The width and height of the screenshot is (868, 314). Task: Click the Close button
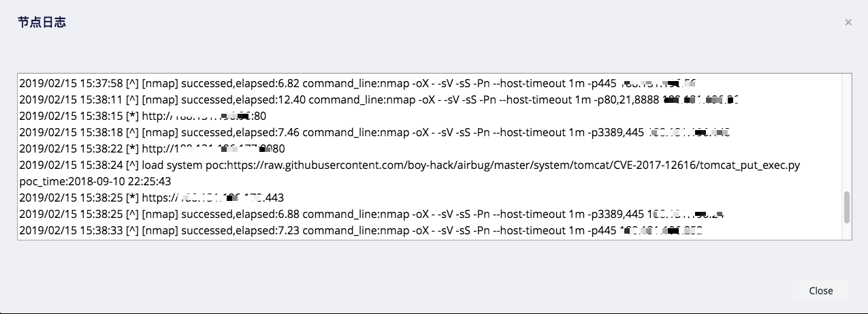click(x=821, y=291)
